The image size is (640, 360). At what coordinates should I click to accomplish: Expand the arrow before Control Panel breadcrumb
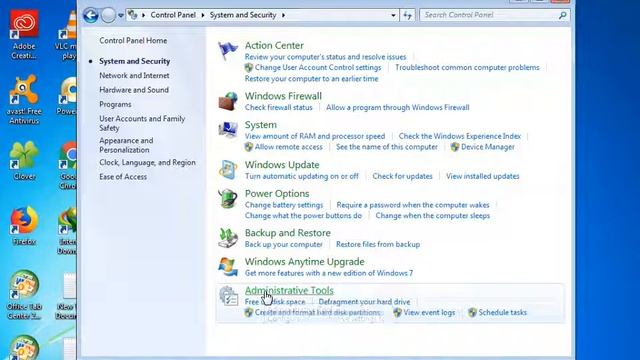tap(143, 15)
